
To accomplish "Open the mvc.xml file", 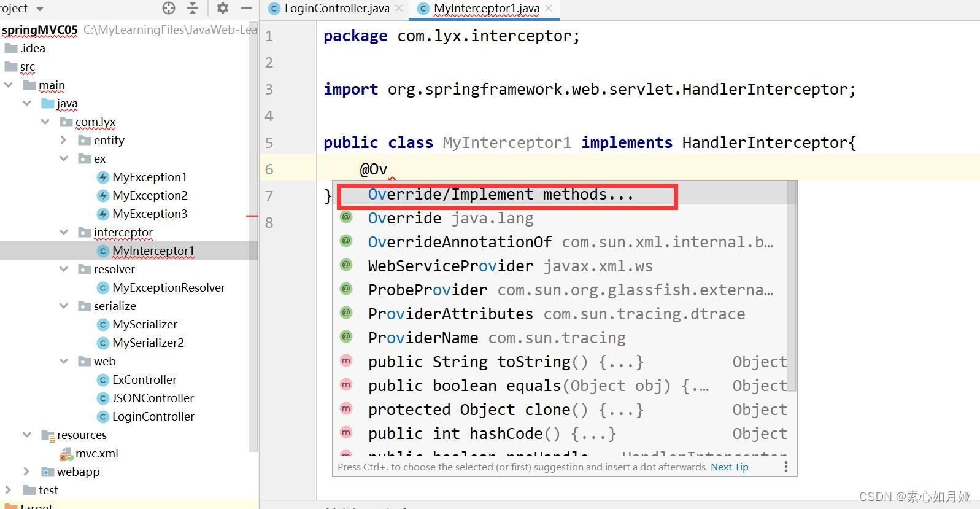I will [97, 453].
